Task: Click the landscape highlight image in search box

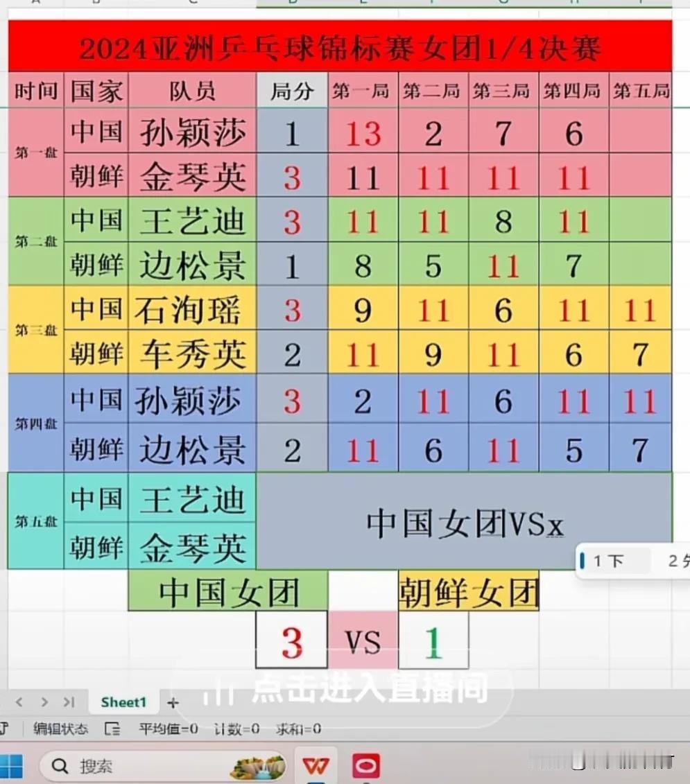Action: [258, 767]
